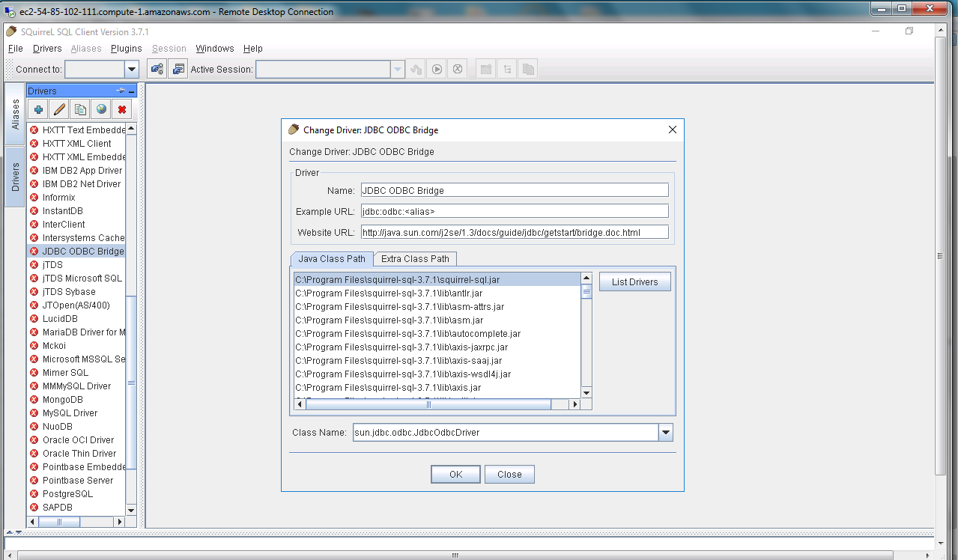Click the class path list's horizontal scrollbar
The width and height of the screenshot is (958, 560).
click(x=428, y=404)
